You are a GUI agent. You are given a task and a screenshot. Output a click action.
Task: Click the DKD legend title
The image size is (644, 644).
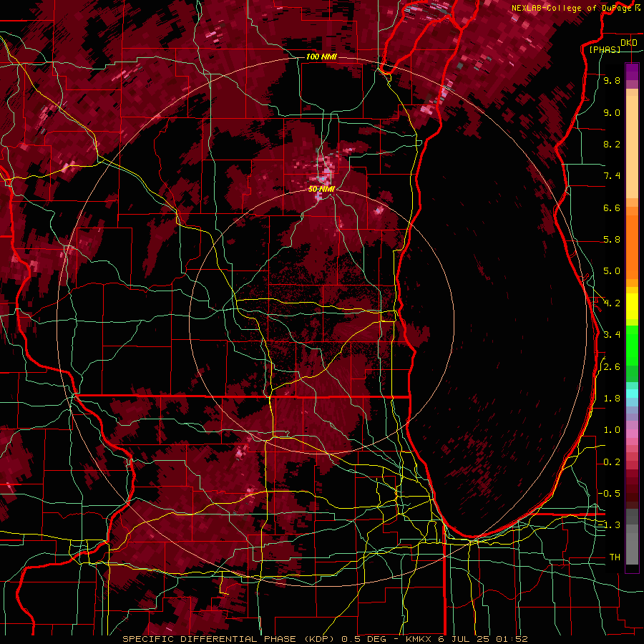[x=629, y=43]
